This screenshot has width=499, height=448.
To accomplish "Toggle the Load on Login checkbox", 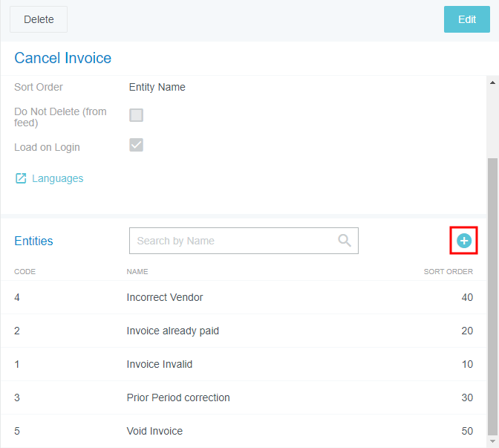I will tap(137, 145).
